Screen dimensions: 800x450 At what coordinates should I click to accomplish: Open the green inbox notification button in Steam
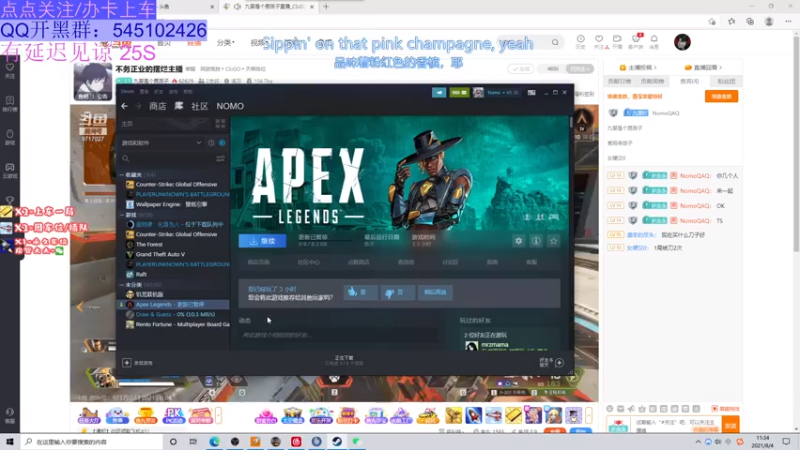click(459, 92)
